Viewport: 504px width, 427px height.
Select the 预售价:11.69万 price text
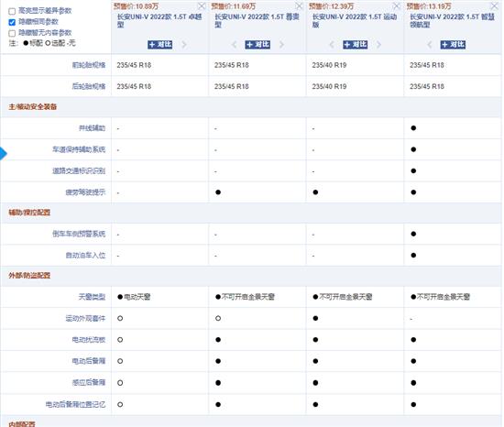(x=234, y=6)
